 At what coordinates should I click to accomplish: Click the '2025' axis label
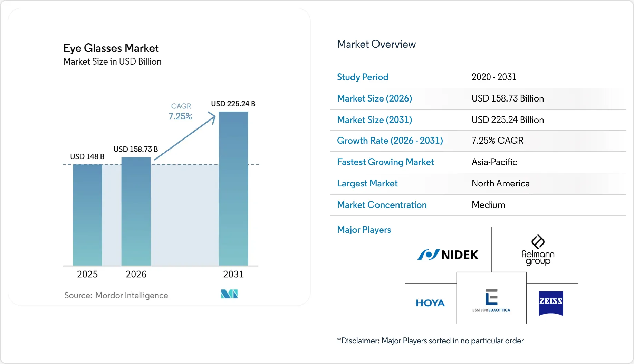(x=87, y=274)
